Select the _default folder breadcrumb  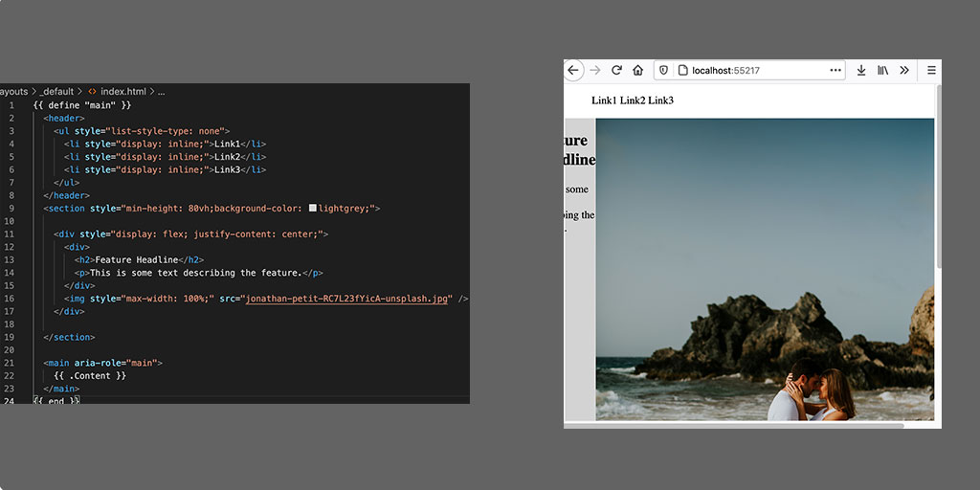pos(57,92)
